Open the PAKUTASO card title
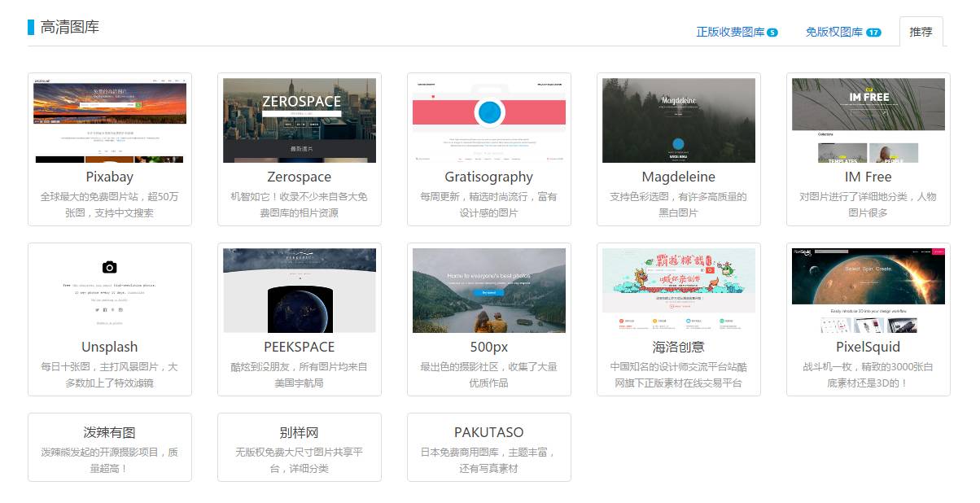 click(x=489, y=432)
